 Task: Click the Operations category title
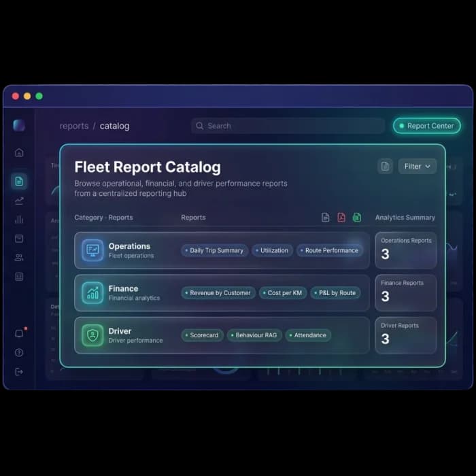coord(129,246)
